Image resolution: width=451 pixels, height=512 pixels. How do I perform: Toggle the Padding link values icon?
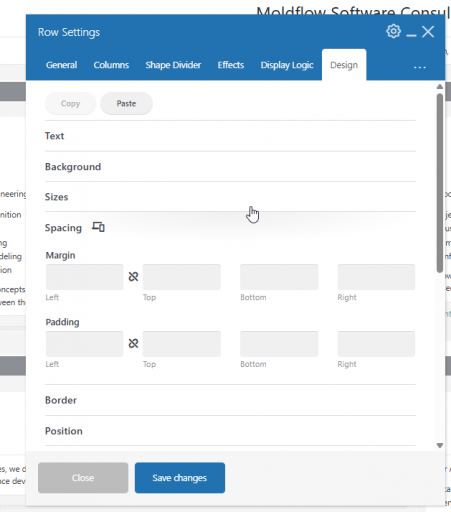tap(133, 343)
